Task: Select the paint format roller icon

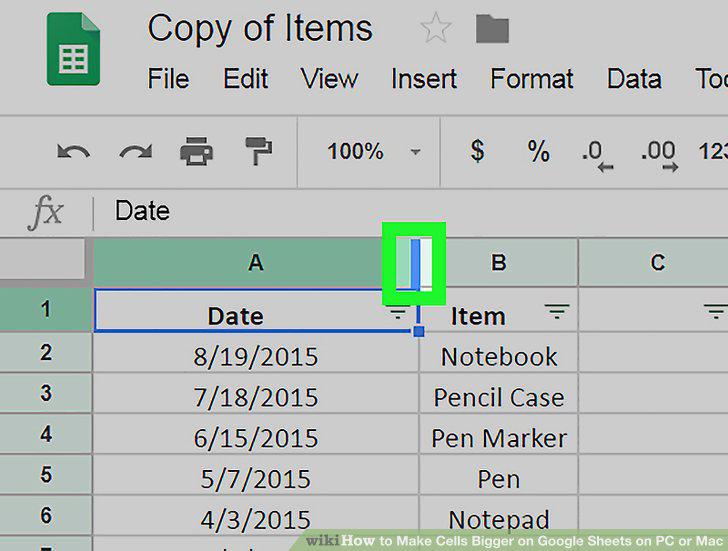Action: (x=258, y=151)
